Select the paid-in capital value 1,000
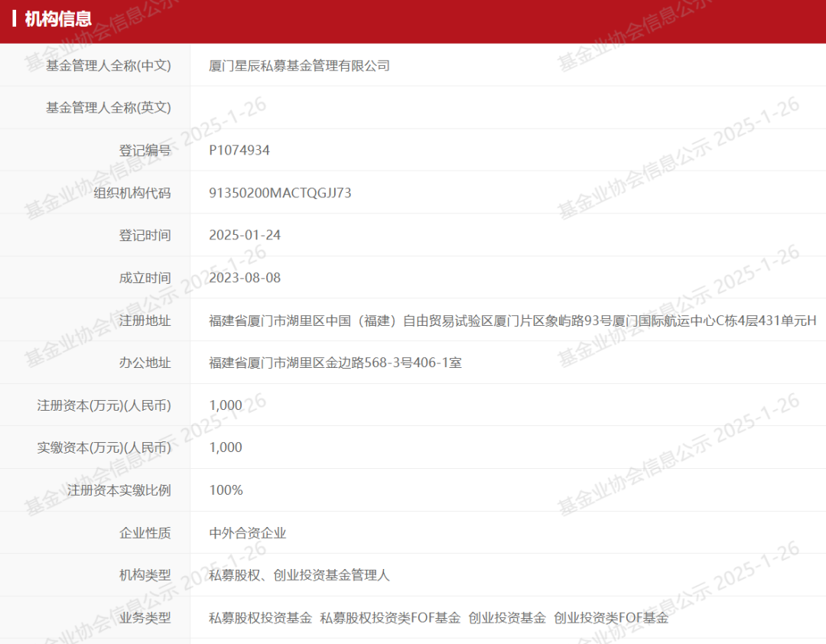826x644 pixels. 226,447
